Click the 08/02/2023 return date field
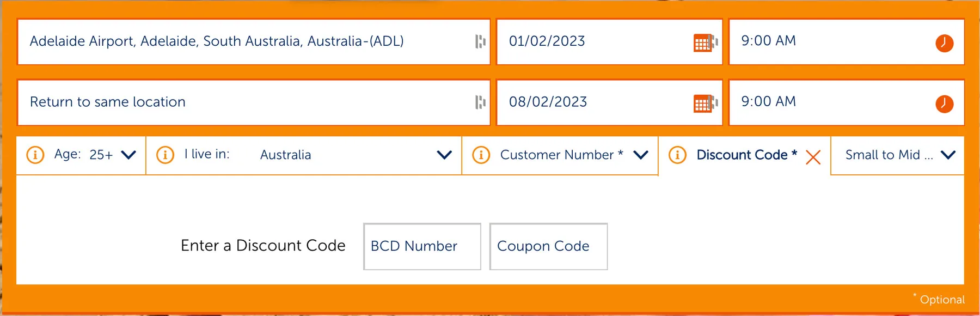 click(593, 102)
